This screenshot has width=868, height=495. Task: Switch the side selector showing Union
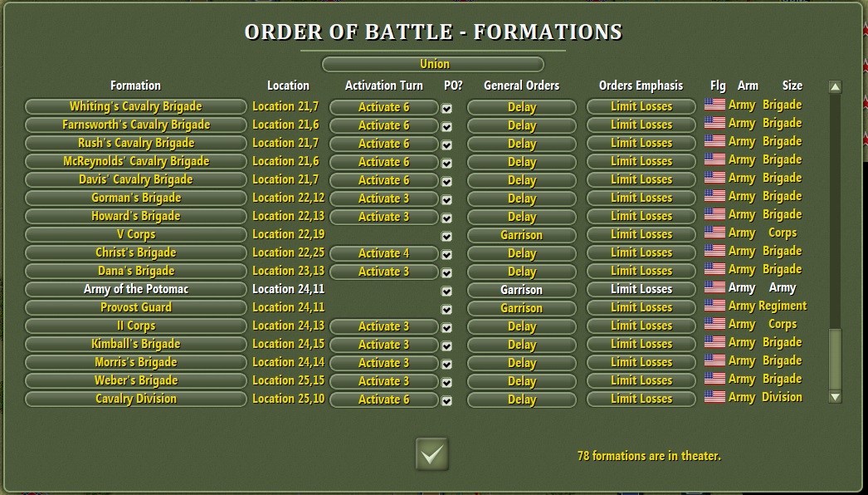coord(433,63)
